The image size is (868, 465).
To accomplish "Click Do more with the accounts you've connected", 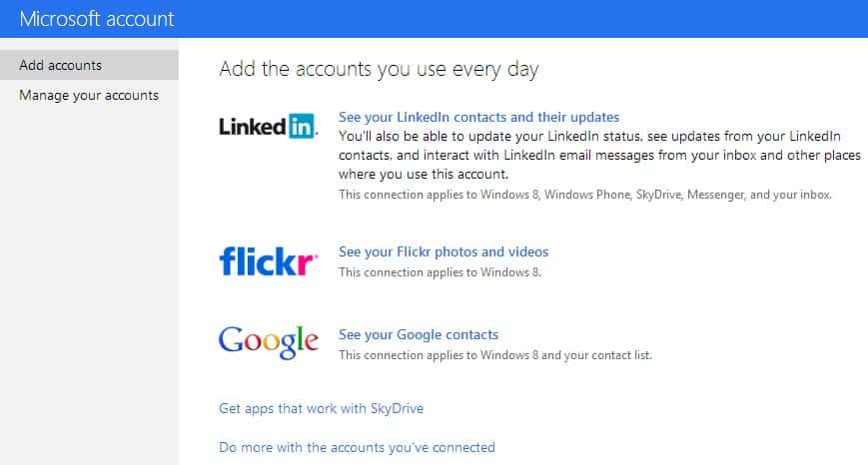I will [x=357, y=447].
